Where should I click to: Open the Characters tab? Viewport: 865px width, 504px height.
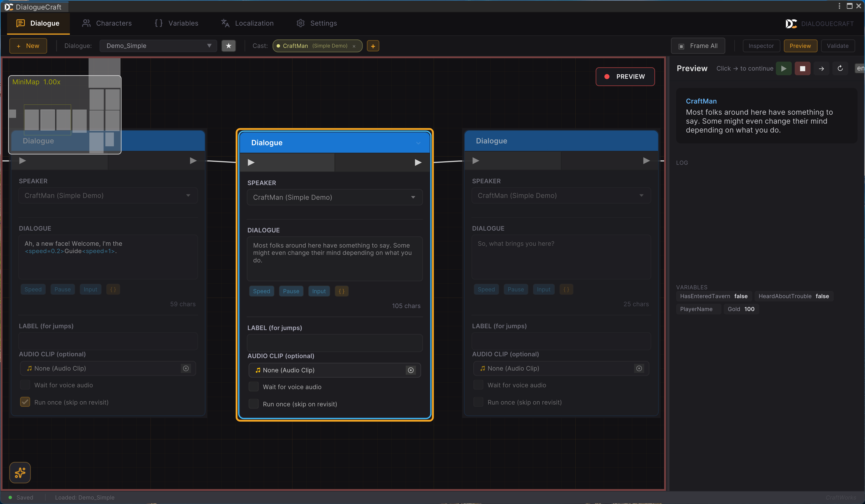(107, 23)
